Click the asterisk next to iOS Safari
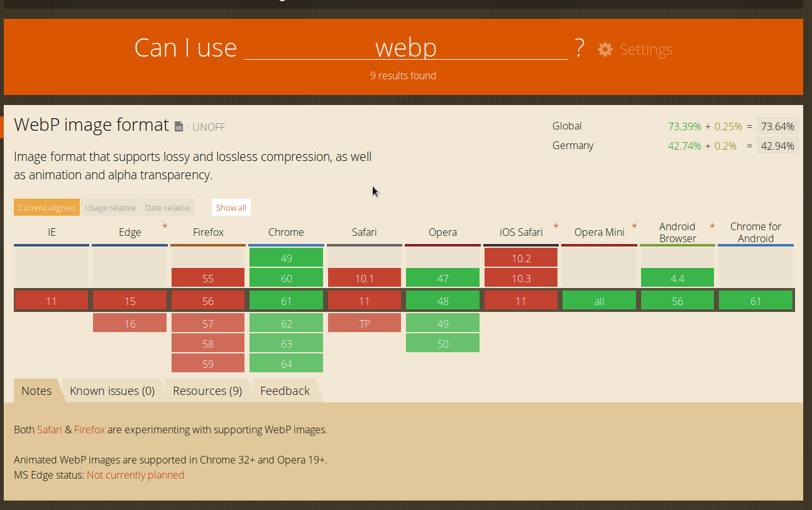This screenshot has width=812, height=510. tap(556, 226)
